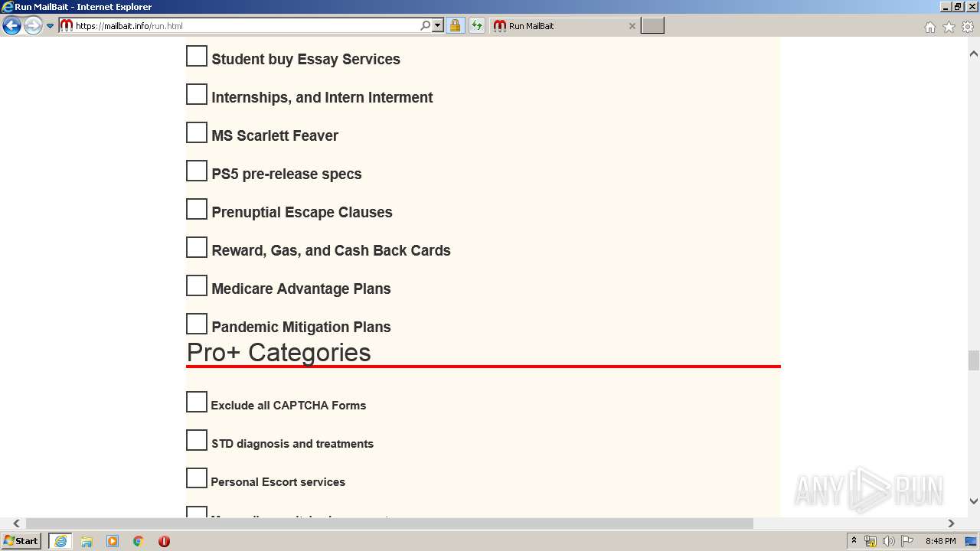Image resolution: width=980 pixels, height=551 pixels.
Task: Open the recent pages dropdown arrow
Action: (51, 26)
